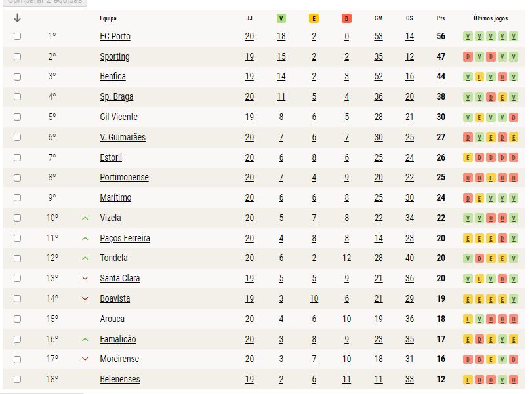This screenshot has width=532, height=394.
Task: Click the red down arrow beside Santa Clara
Action: (85, 279)
